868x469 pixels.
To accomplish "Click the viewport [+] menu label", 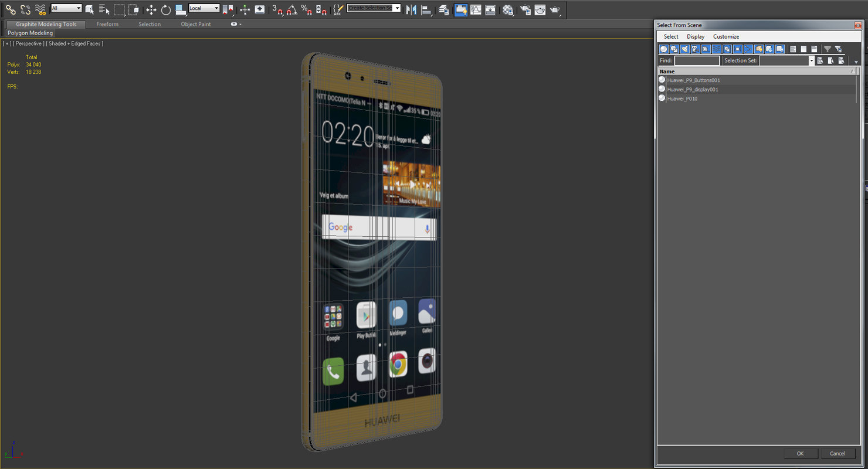I will point(6,43).
